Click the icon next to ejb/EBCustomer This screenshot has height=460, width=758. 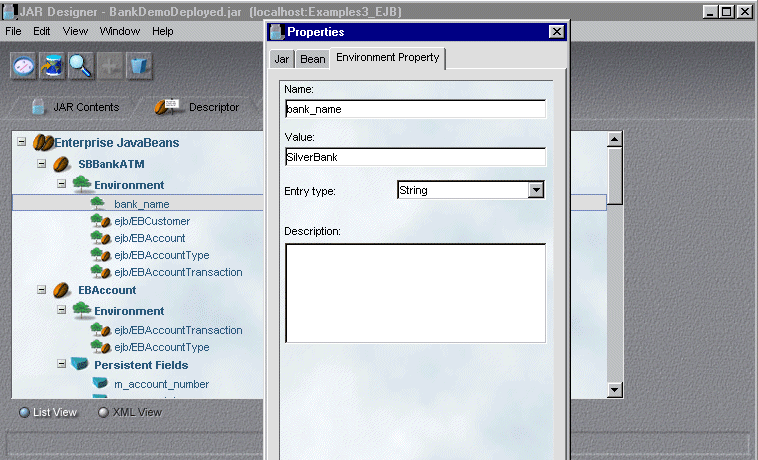[x=101, y=221]
